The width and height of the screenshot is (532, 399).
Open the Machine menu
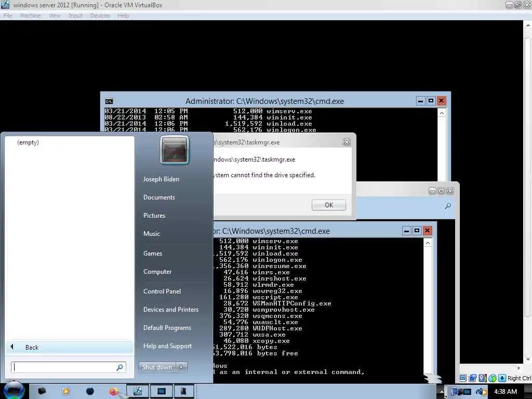point(31,16)
